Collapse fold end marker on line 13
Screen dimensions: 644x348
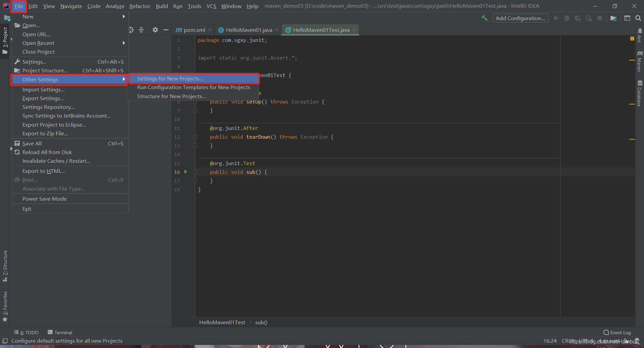pos(195,145)
